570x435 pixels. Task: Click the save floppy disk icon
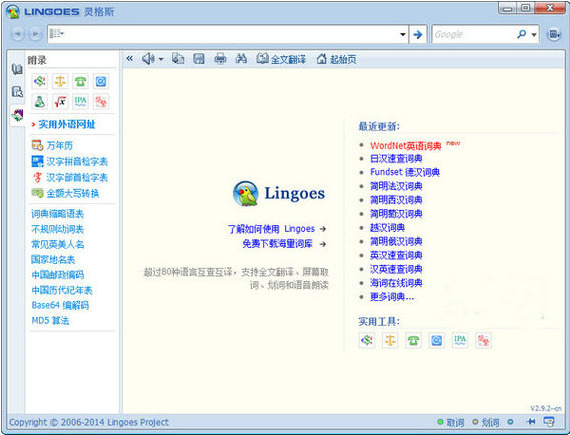tap(199, 59)
